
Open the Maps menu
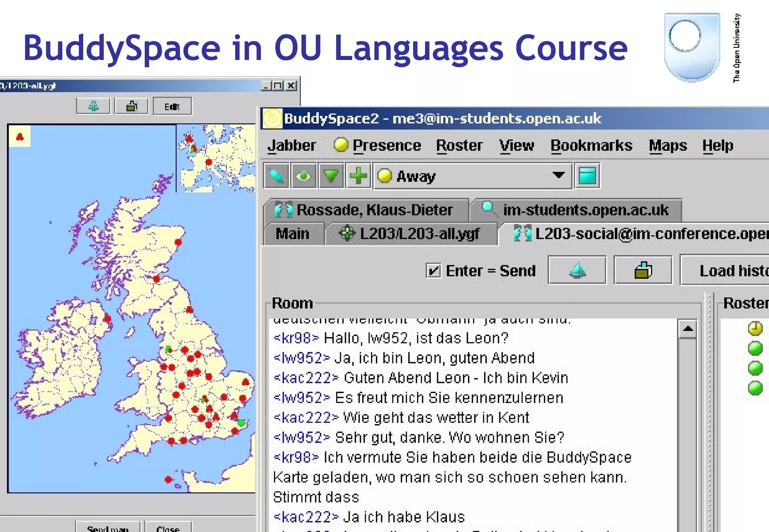point(668,145)
